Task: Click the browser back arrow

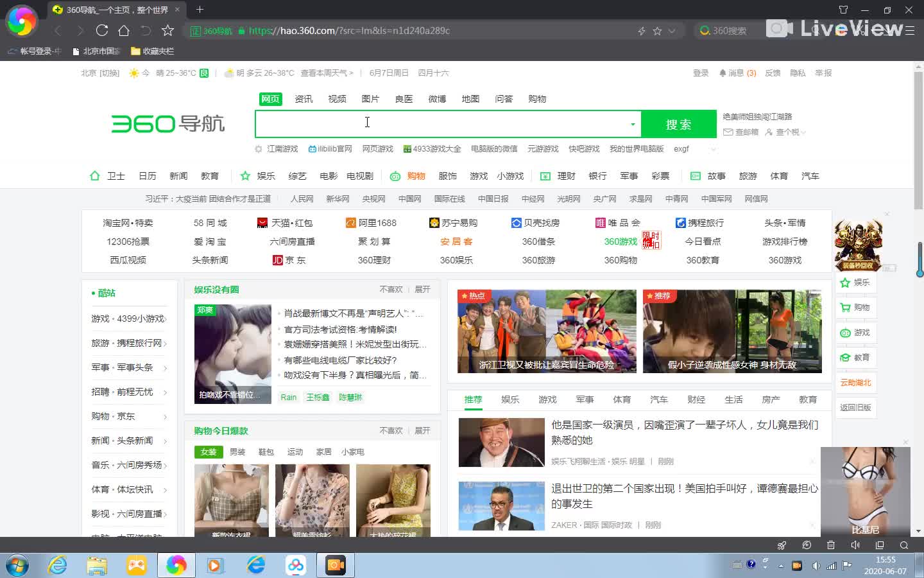Action: 58,30
